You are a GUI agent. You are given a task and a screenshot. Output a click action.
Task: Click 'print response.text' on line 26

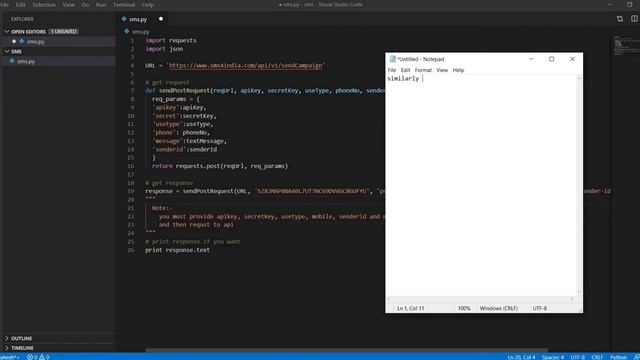pyautogui.click(x=178, y=250)
